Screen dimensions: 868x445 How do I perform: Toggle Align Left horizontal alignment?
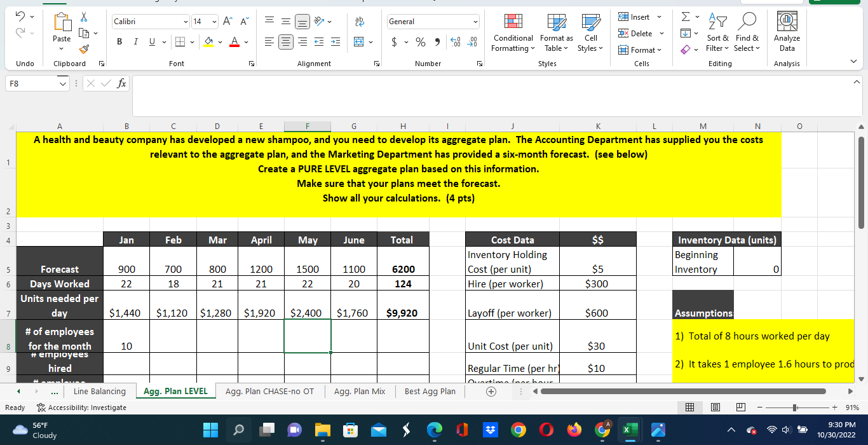pos(269,42)
